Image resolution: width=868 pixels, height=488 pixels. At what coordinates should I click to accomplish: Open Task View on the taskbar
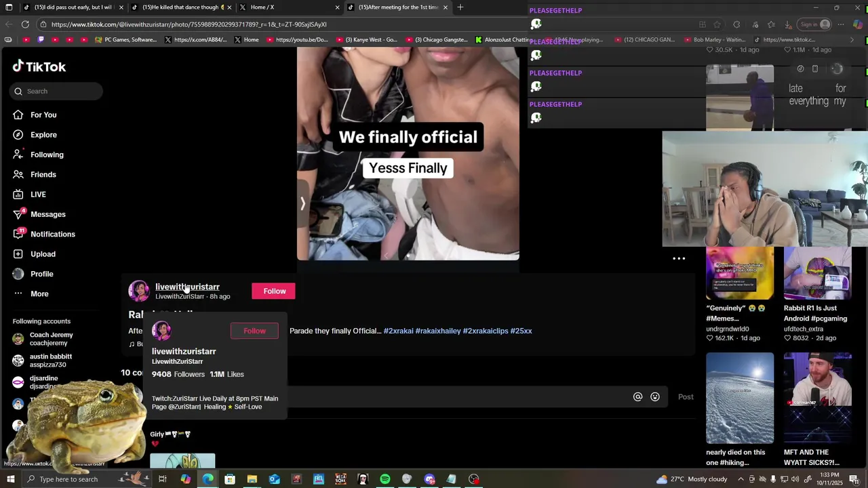(x=163, y=479)
